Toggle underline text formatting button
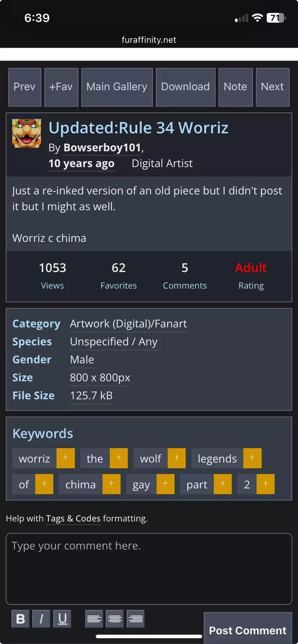This screenshot has width=298, height=644. (62, 618)
